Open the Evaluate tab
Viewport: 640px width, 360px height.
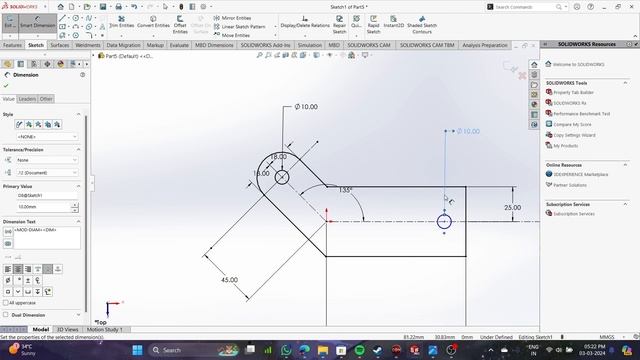(x=179, y=45)
